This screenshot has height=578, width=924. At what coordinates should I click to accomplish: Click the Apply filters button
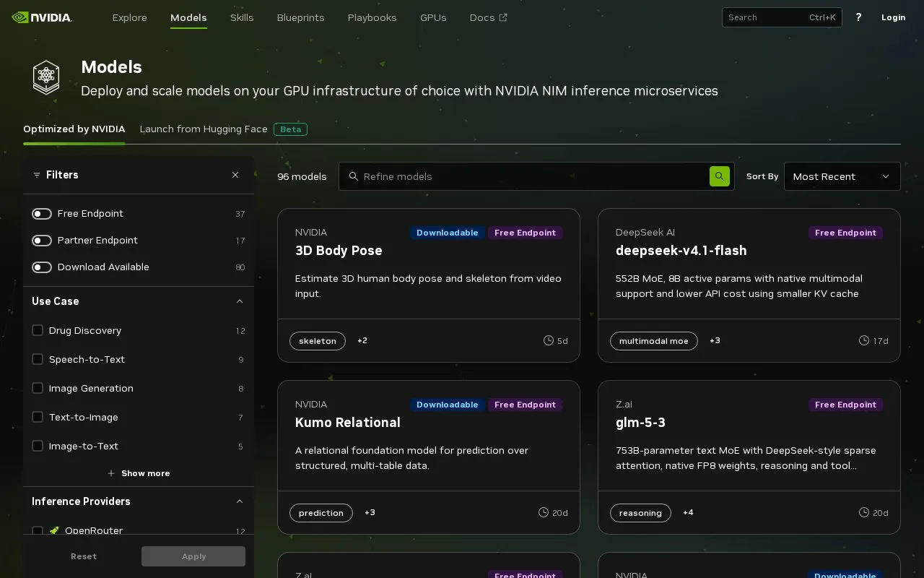pos(193,556)
